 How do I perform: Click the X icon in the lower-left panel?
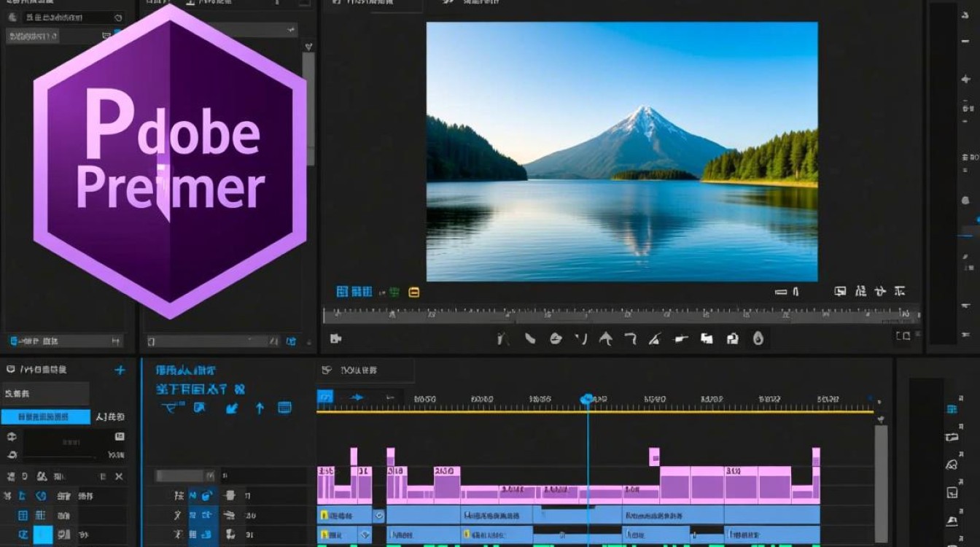click(119, 476)
